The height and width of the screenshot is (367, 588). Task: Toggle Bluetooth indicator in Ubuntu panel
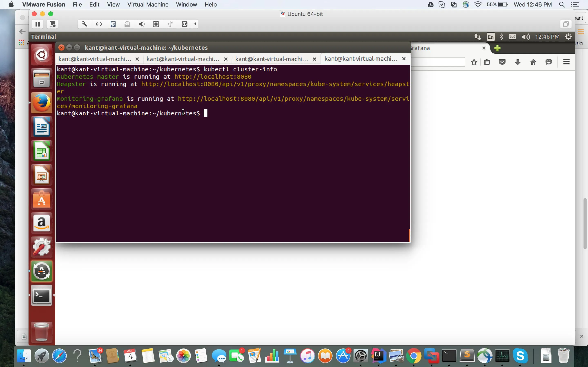pyautogui.click(x=501, y=37)
